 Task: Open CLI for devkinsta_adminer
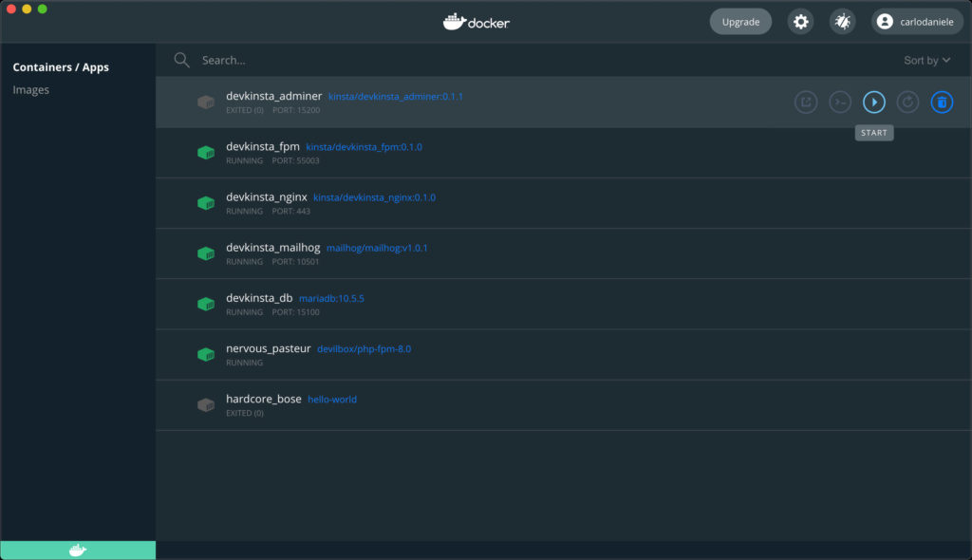[840, 103]
